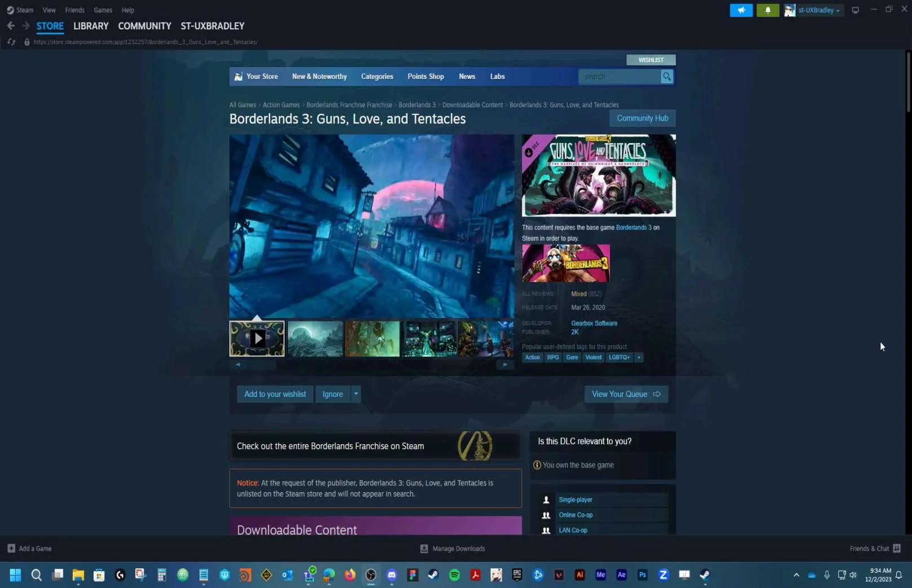Viewport: 912px width, 588px height.
Task: Open File Explorer from the taskbar
Action: tap(78, 575)
